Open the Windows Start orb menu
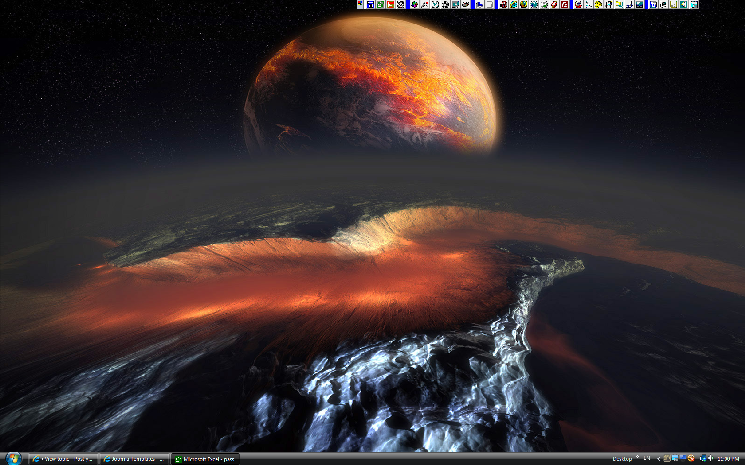Viewport: 745px width, 465px height. 11,458
